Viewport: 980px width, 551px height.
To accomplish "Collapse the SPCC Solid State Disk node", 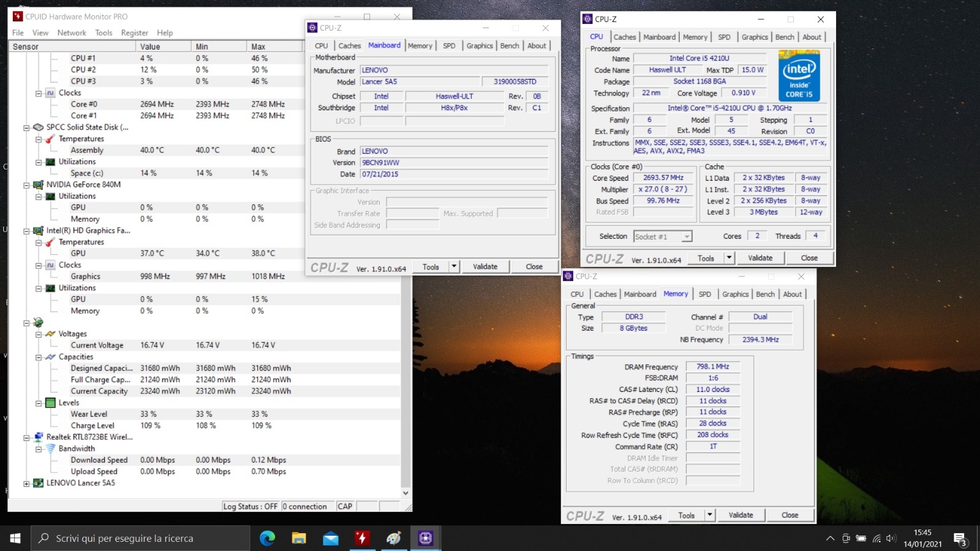I will click(26, 128).
